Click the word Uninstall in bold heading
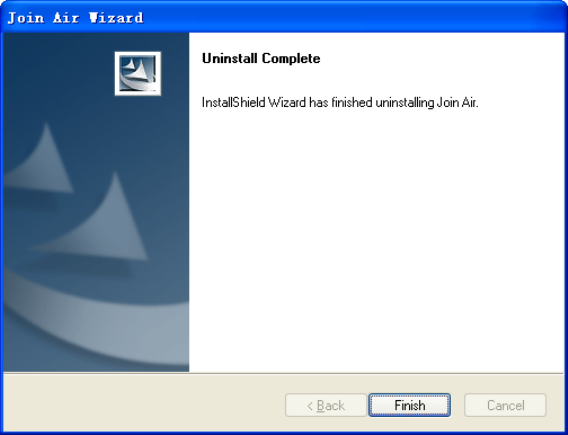The width and height of the screenshot is (568, 435). tap(230, 58)
